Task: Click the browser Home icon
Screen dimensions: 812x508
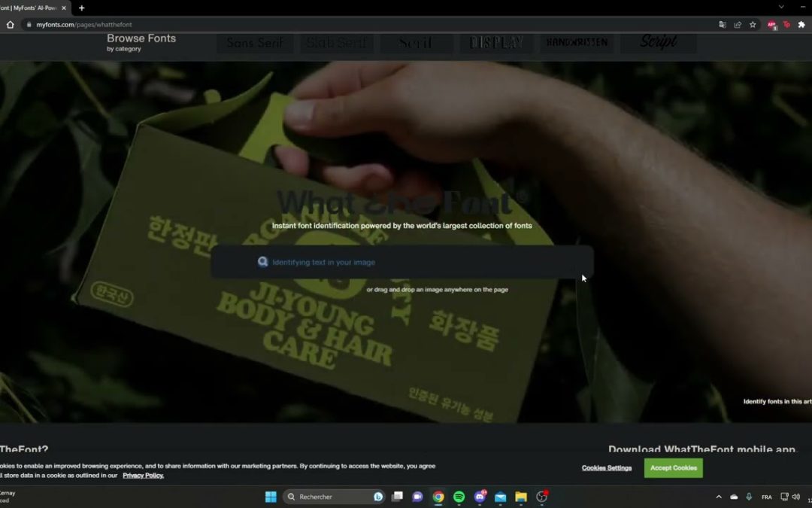Action: (x=10, y=24)
